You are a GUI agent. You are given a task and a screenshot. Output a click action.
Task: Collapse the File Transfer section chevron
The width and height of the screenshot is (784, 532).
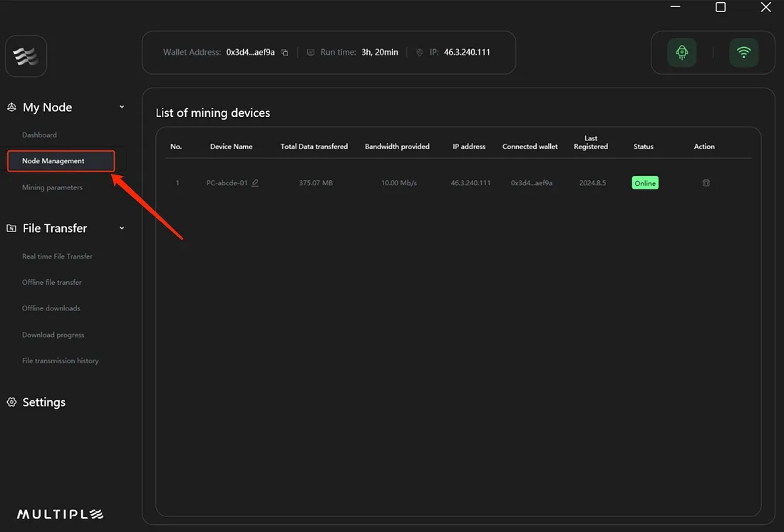point(121,228)
